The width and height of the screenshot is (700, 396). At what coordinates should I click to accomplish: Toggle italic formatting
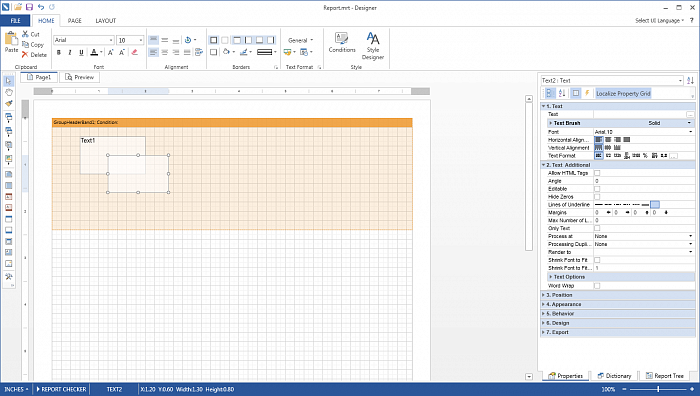coord(70,52)
